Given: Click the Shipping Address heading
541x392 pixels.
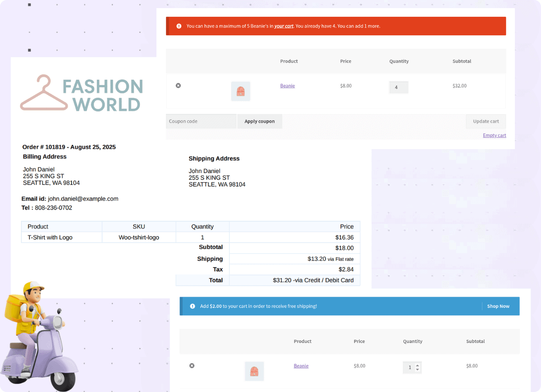Looking at the screenshot, I should 214,159.
